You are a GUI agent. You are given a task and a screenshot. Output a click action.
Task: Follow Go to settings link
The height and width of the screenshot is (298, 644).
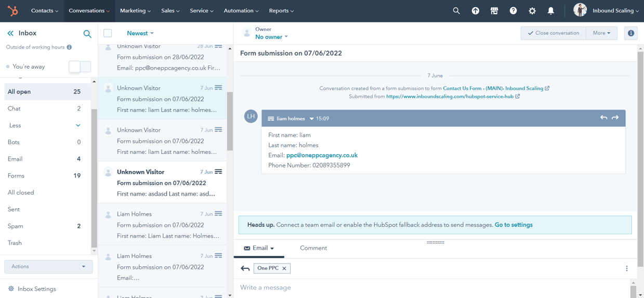tap(514, 225)
